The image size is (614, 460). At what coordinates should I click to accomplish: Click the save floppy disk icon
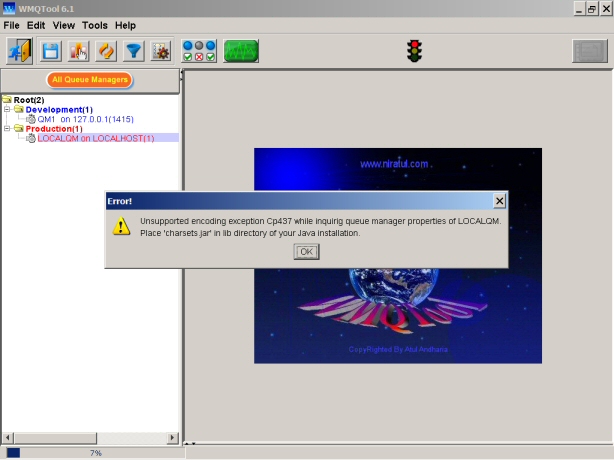[x=51, y=51]
